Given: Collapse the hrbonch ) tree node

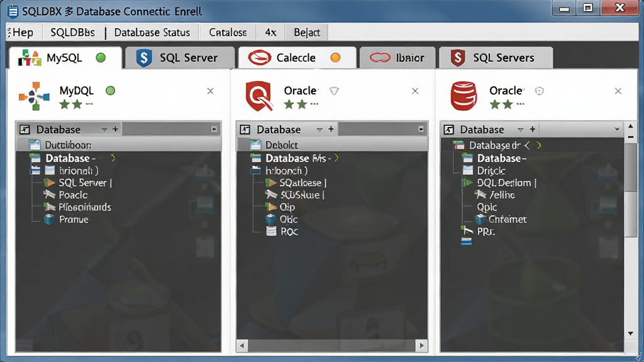Looking at the screenshot, I should point(255,170).
